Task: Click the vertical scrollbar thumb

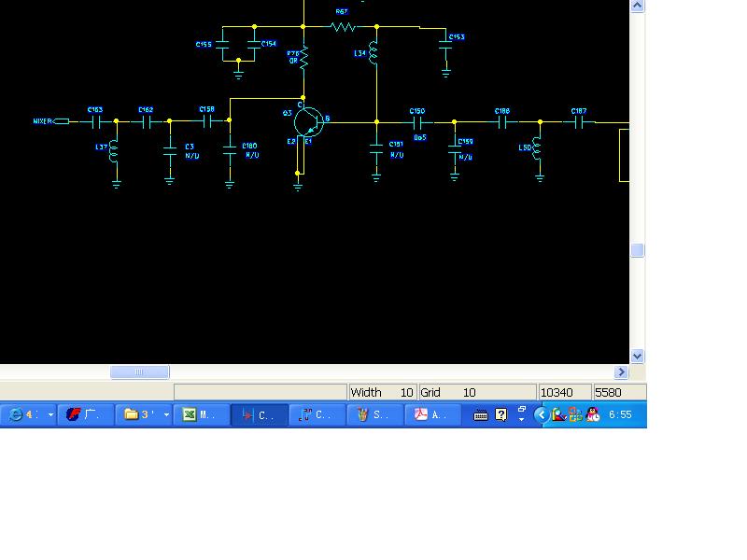Action: pyautogui.click(x=638, y=250)
